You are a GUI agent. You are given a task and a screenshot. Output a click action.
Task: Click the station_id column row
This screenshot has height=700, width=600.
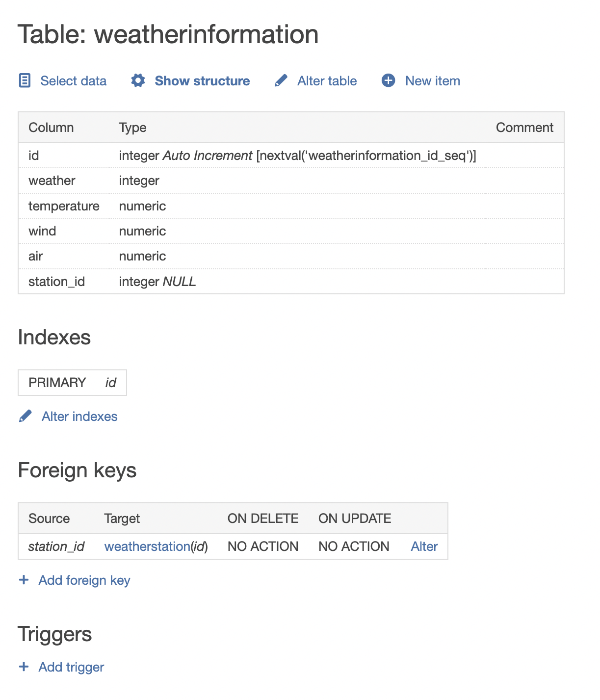[x=57, y=281]
